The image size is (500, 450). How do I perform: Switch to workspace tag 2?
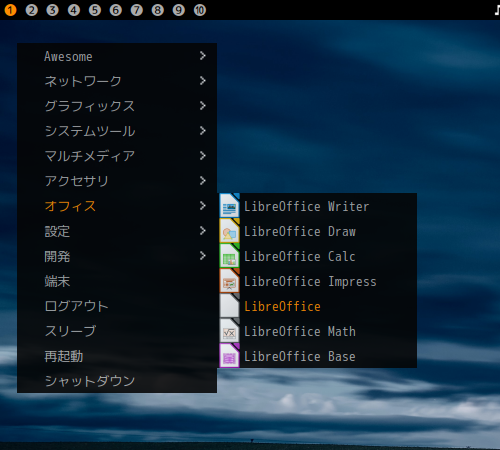32,10
